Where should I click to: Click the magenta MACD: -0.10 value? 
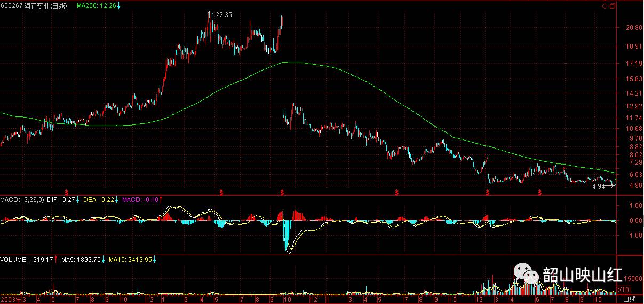(140, 200)
